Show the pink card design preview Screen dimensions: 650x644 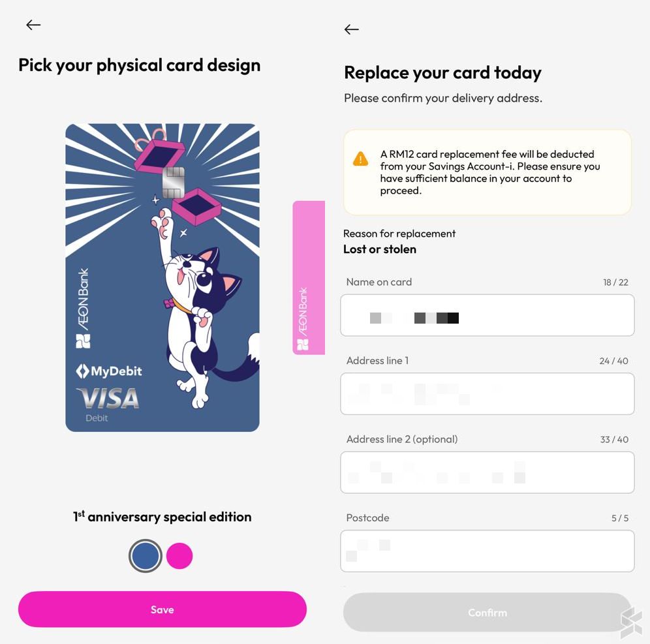click(x=309, y=277)
